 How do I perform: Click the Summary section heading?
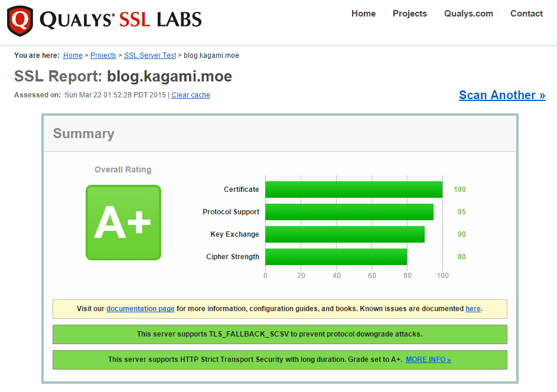point(83,133)
